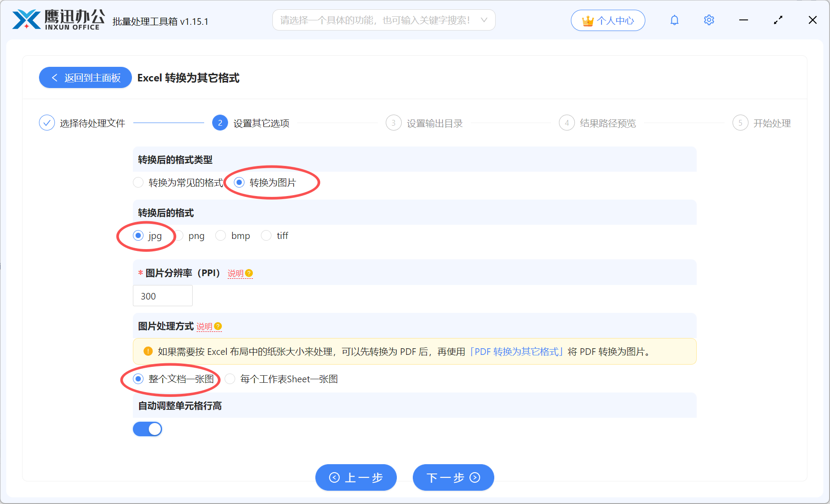Image resolution: width=830 pixels, height=504 pixels.
Task: Click the 批量处理工具箱 v1.15.1 title text
Action: pos(160,21)
